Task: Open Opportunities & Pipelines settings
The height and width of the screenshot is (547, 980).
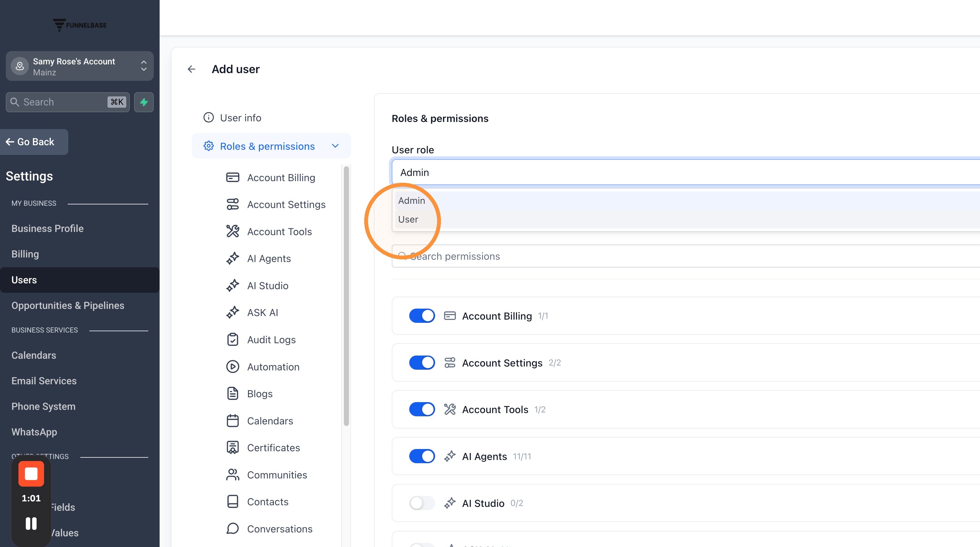Action: (x=68, y=305)
